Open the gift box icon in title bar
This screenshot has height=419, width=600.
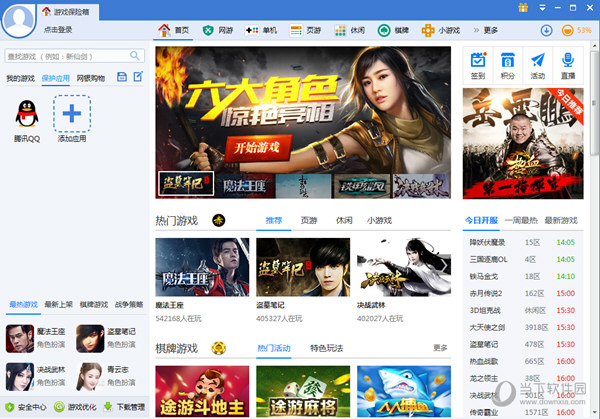(x=523, y=8)
